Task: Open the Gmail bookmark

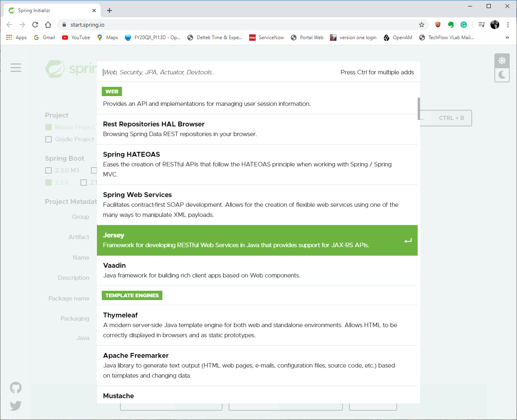Action: 44,38
